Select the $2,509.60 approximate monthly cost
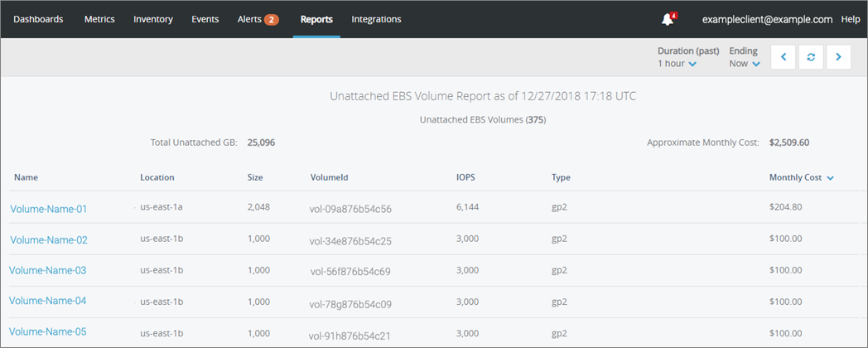The height and width of the screenshot is (348, 868). 789,143
